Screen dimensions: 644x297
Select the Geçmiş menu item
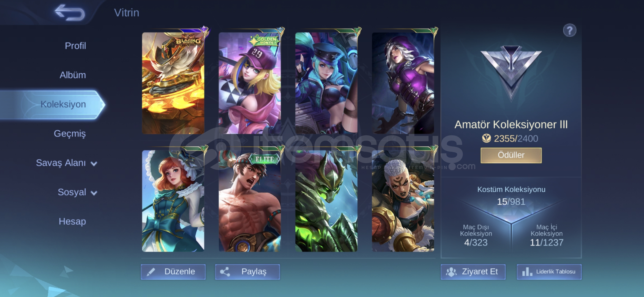pyautogui.click(x=70, y=133)
